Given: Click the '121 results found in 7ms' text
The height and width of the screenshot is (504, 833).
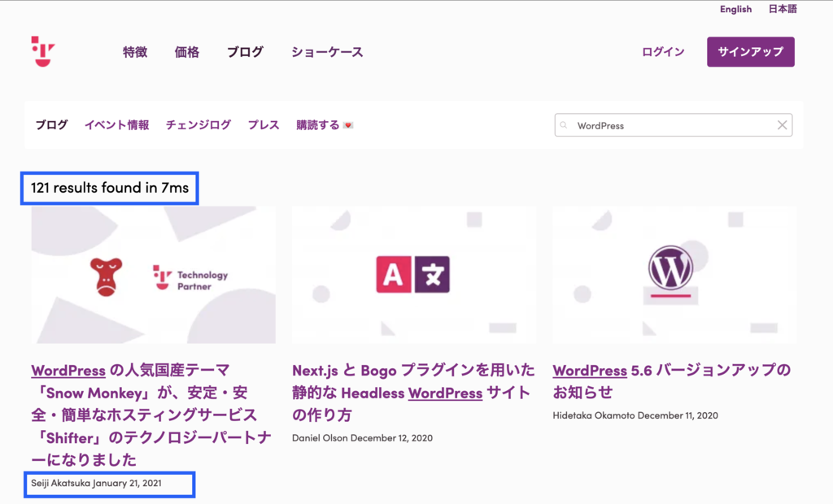Looking at the screenshot, I should pyautogui.click(x=110, y=188).
